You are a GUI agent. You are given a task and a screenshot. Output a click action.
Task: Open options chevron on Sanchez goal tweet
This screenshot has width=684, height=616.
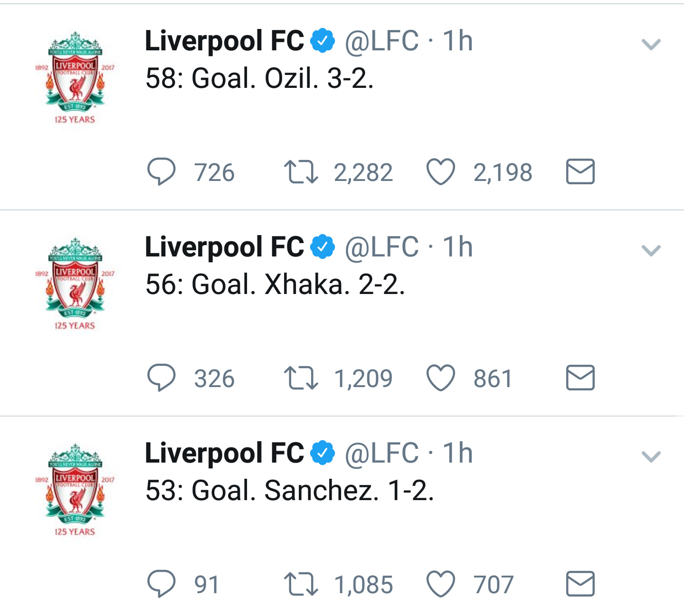click(651, 457)
